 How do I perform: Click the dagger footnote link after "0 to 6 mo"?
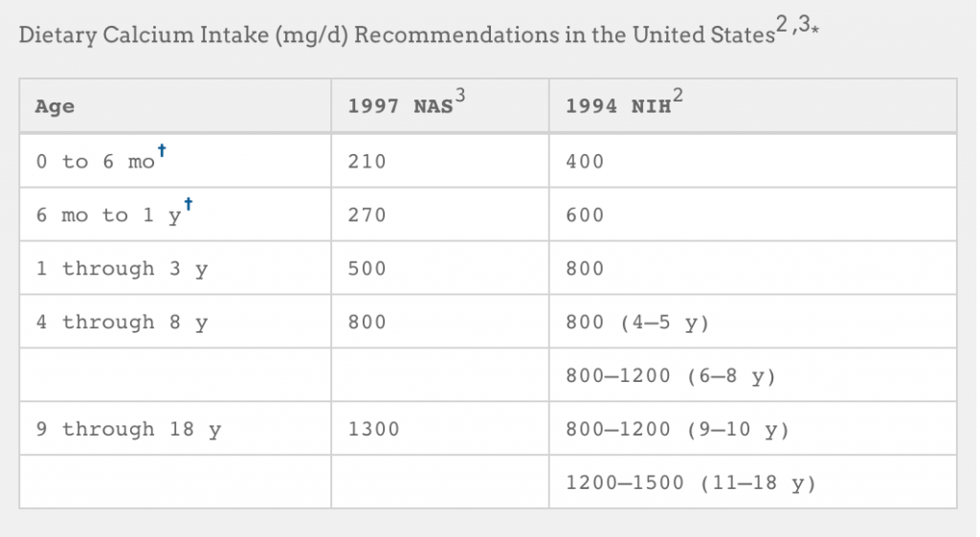click(162, 150)
